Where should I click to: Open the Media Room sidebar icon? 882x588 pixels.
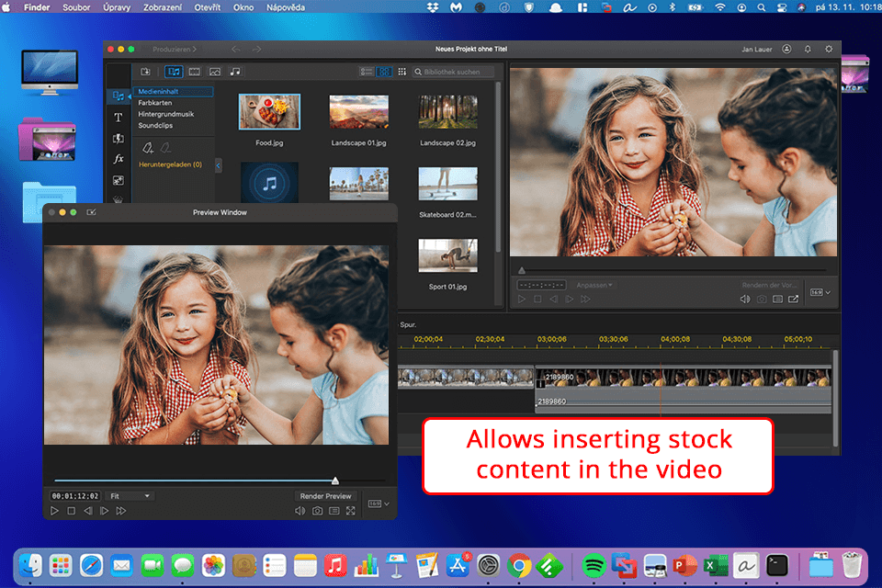pos(119,96)
